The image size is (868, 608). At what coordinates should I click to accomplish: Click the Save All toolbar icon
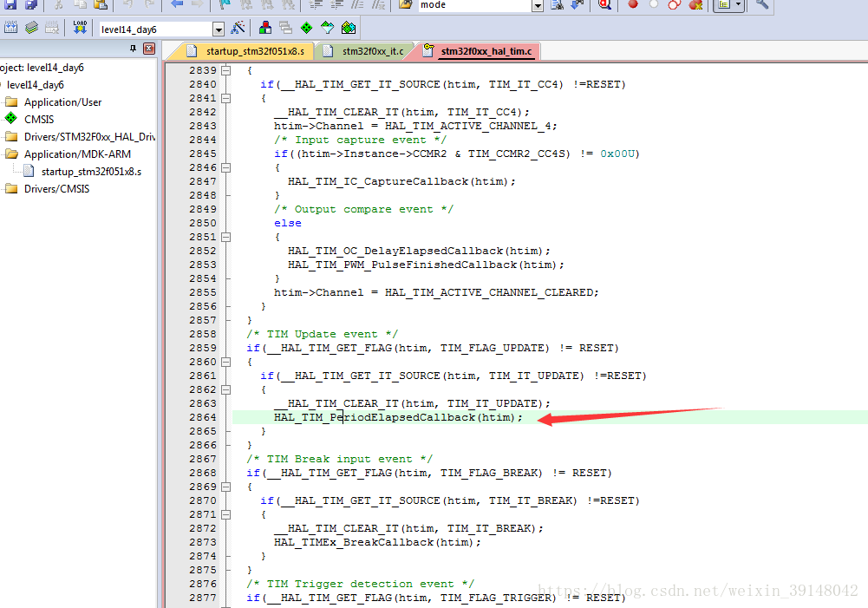point(31,4)
